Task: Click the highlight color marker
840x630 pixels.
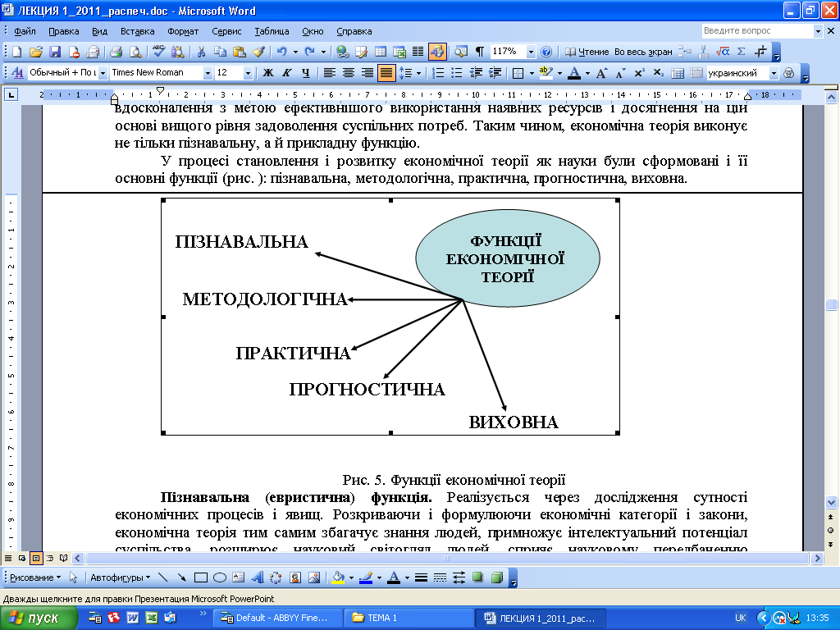Action: (546, 73)
